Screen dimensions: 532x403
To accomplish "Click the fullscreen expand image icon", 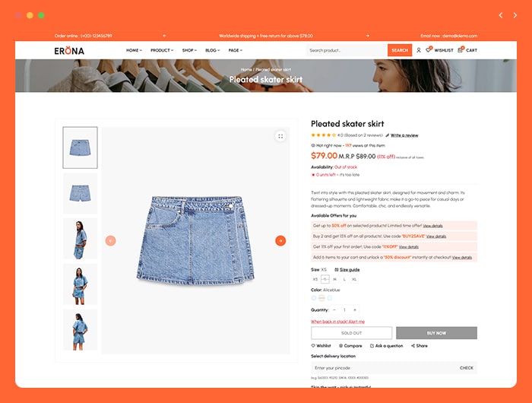I will click(280, 136).
